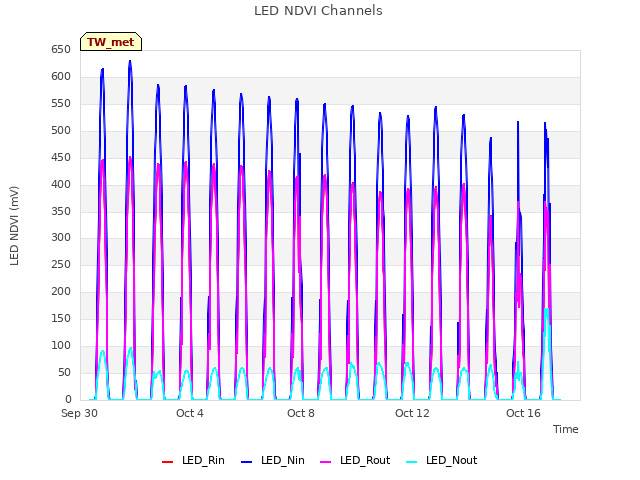Toggle the LED_Rout legend entry
Viewport: 640px width, 480px height.
click(x=355, y=460)
